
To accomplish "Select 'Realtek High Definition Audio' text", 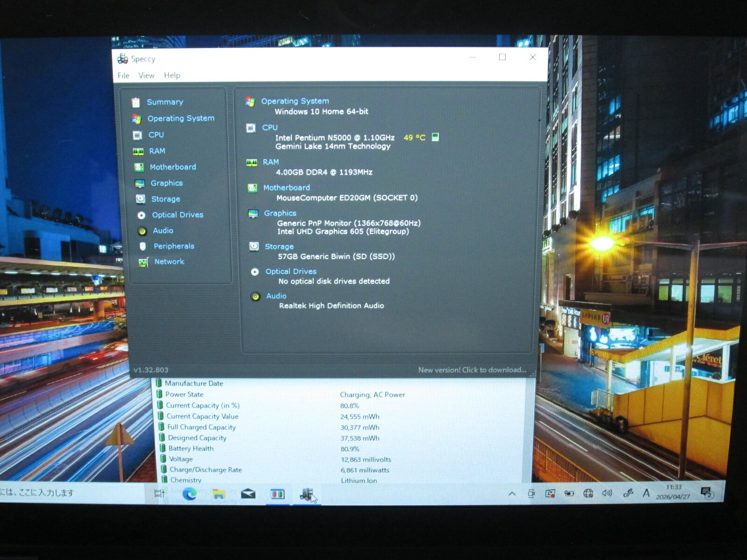I will pos(331,306).
